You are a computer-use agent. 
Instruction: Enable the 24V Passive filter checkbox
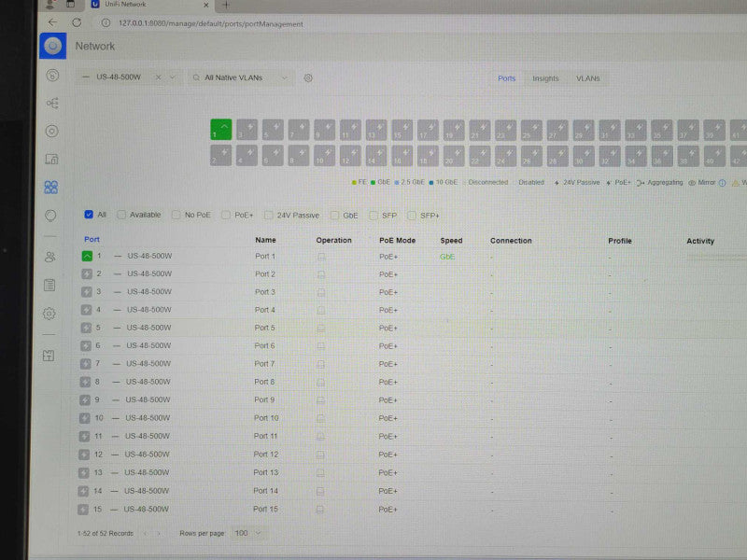point(269,216)
